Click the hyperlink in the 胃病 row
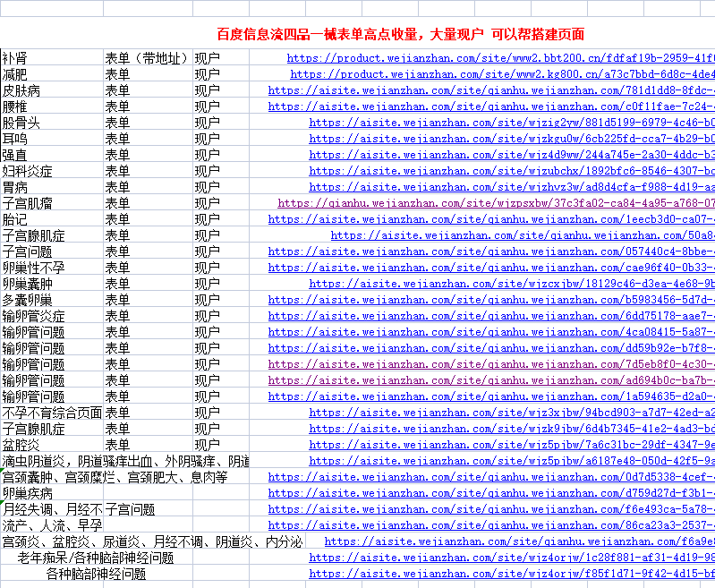The height and width of the screenshot is (588, 715). [512, 187]
